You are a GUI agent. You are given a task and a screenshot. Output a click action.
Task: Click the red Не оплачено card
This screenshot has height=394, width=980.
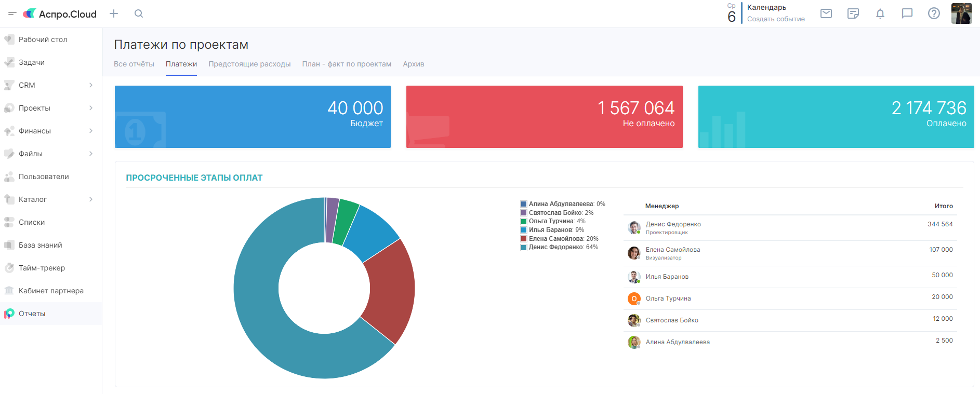click(545, 117)
